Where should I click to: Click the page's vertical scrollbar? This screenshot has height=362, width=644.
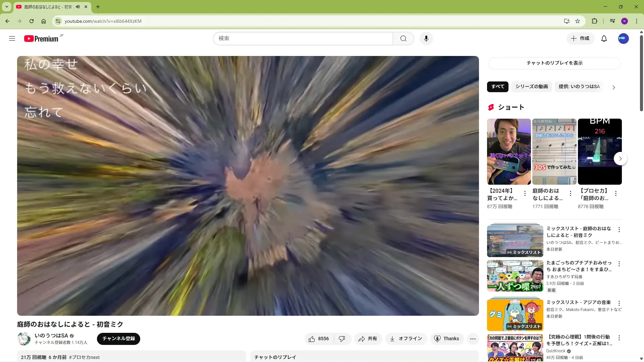click(x=641, y=74)
